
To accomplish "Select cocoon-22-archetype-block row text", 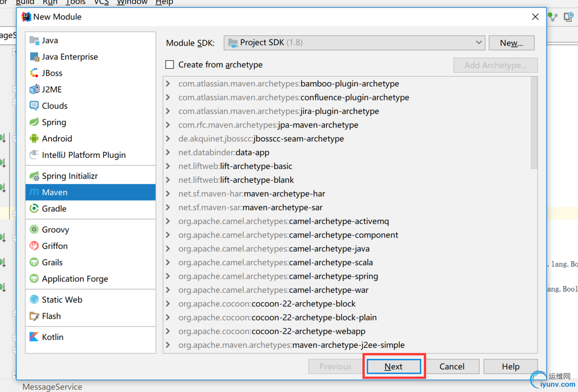I will pyautogui.click(x=267, y=304).
